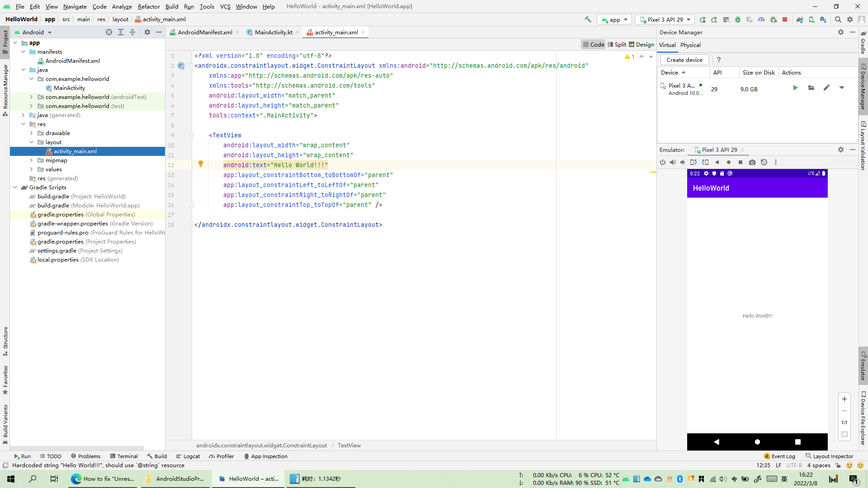868x488 pixels.
Task: Open the Event Log button
Action: pyautogui.click(x=779, y=456)
